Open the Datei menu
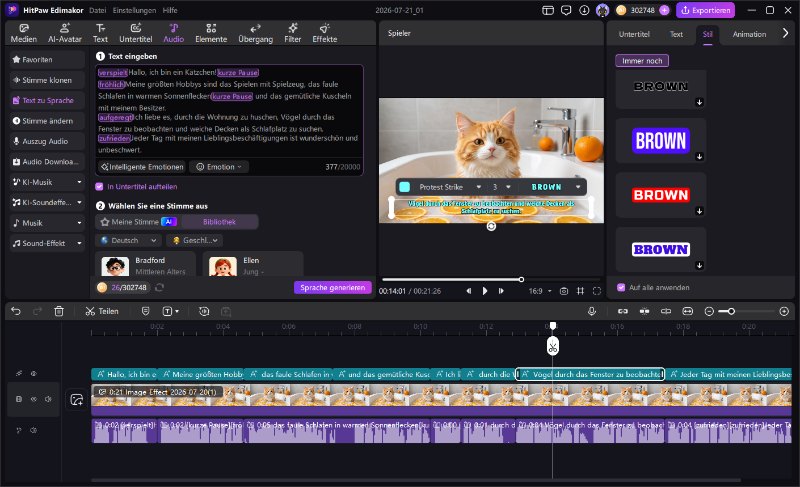The image size is (800, 487). [x=97, y=10]
